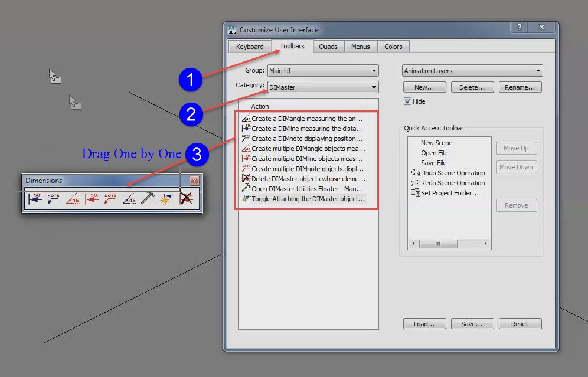Viewport: 588px width, 377px height.
Task: Select the blue NOTE dimension tool icon
Action: pyautogui.click(x=52, y=198)
